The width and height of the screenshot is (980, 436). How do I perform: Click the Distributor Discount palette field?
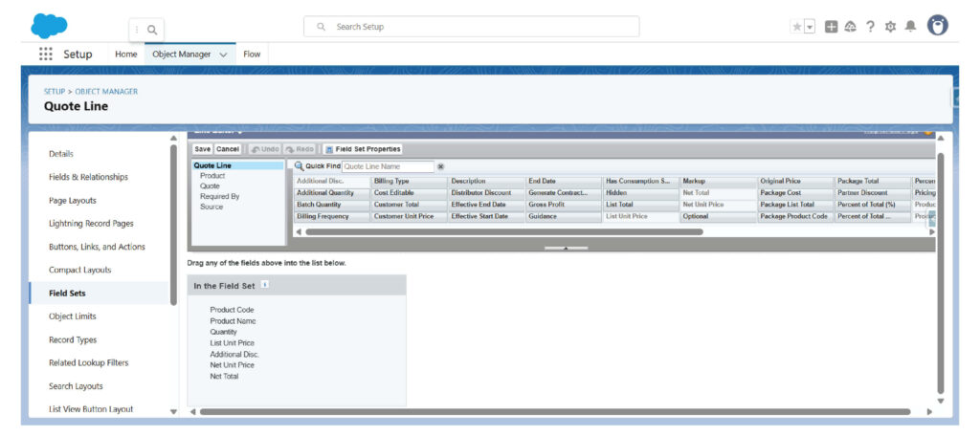(x=485, y=193)
